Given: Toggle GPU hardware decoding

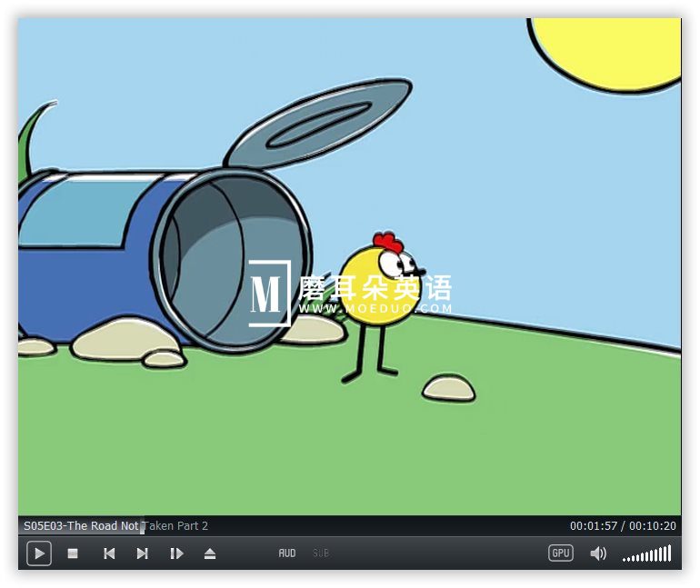Looking at the screenshot, I should (561, 553).
